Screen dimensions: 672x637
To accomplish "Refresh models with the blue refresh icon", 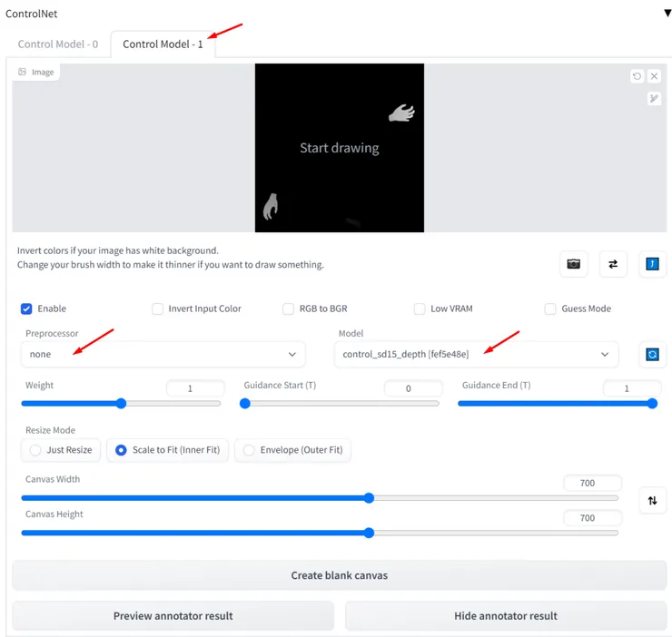I will click(x=652, y=355).
